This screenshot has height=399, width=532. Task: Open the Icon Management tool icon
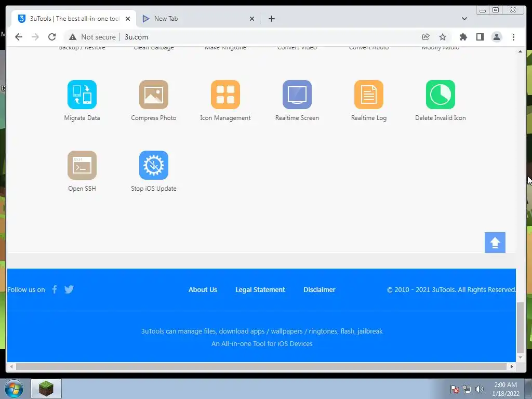[x=225, y=95]
